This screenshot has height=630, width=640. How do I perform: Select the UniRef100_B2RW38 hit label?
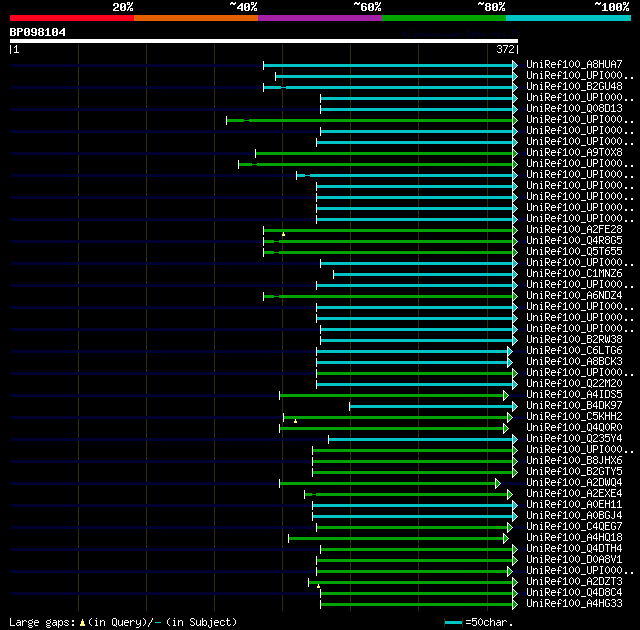574,340
